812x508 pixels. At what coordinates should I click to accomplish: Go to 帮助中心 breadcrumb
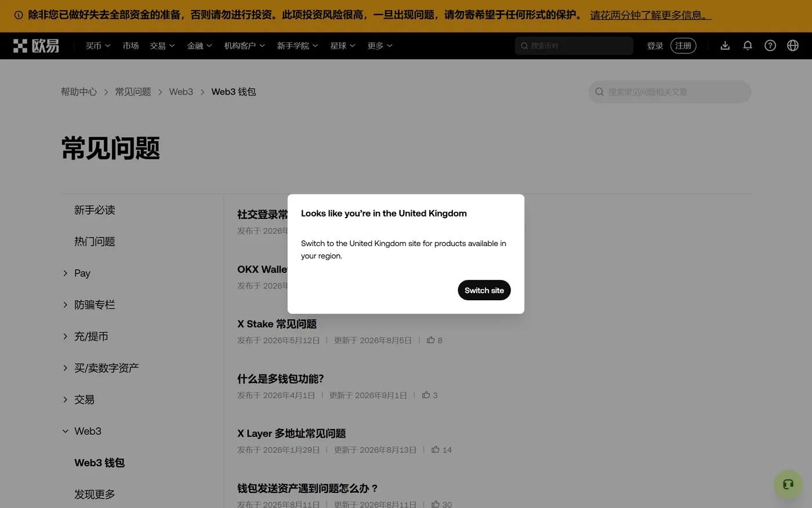pyautogui.click(x=79, y=92)
